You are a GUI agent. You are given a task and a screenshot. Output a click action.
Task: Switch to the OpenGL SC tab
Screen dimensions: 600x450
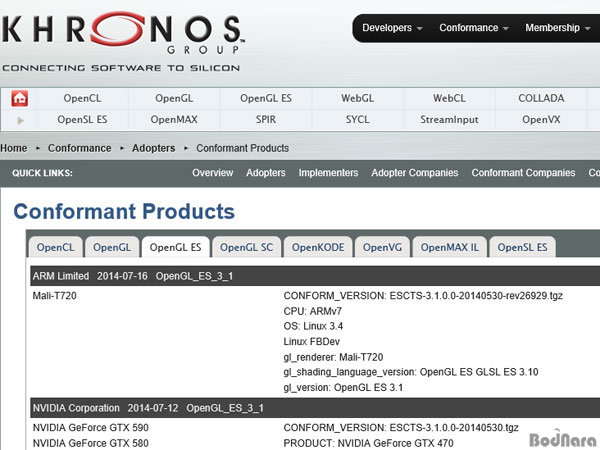point(247,247)
